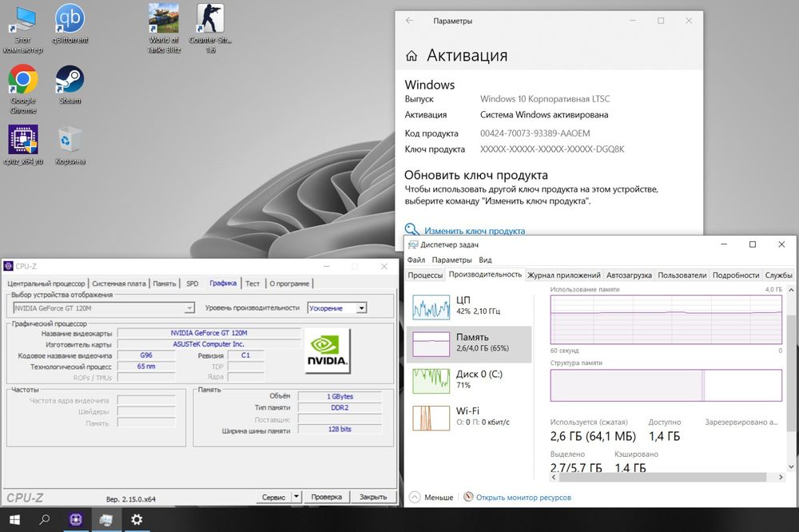Click the vertical scrollbar up arrow in Task Manager
Screen dimensions: 799x532
tap(791, 289)
